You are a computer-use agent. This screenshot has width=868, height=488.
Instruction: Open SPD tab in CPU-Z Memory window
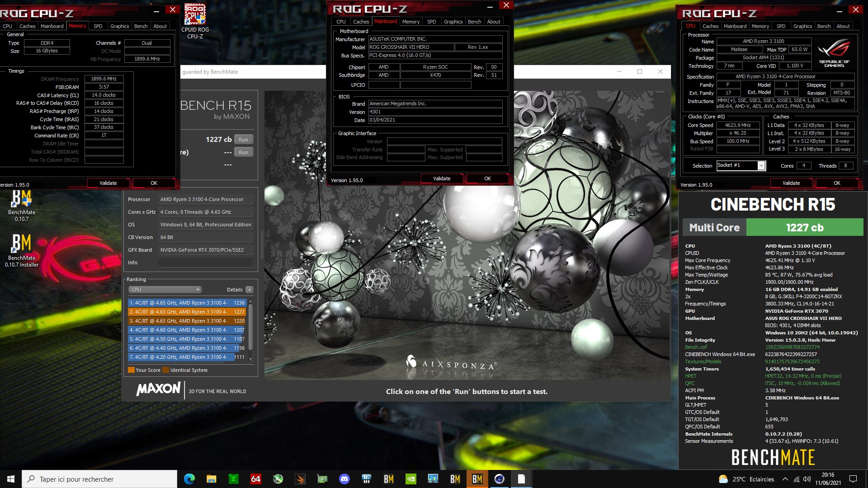(98, 26)
